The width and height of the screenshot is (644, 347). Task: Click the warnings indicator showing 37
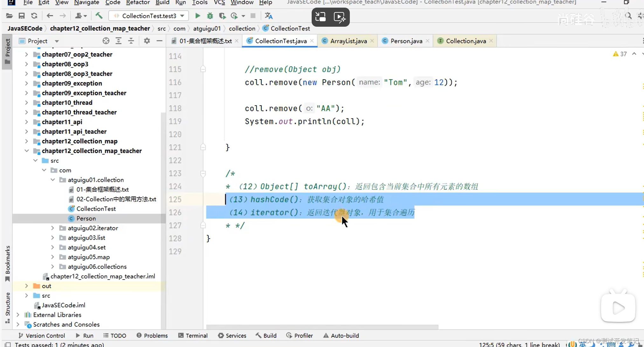tap(620, 54)
